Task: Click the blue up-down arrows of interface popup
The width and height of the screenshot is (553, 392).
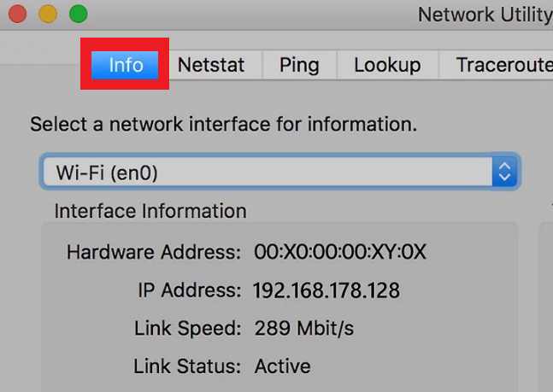Action: (x=504, y=172)
